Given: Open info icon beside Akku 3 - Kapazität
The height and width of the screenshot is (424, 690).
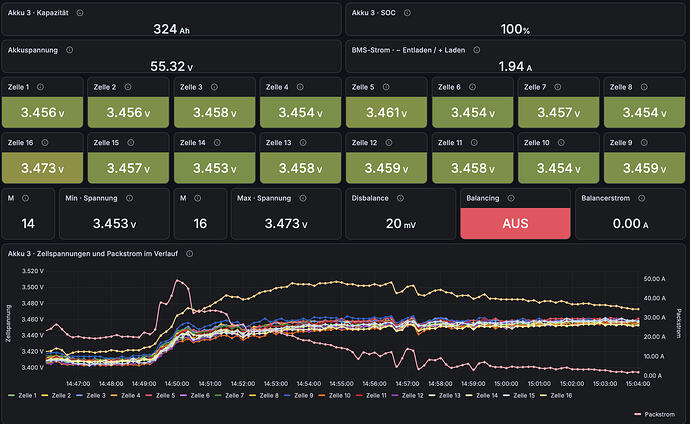Looking at the screenshot, I should pyautogui.click(x=80, y=13).
